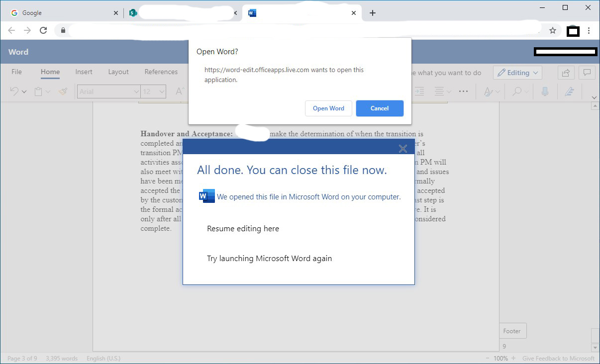
Task: Select Try launching Microsoft Word again
Action: (x=269, y=259)
